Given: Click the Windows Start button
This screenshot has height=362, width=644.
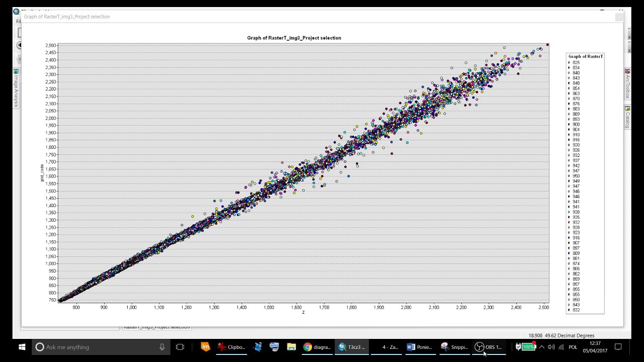Looking at the screenshot, I should pyautogui.click(x=22, y=347).
